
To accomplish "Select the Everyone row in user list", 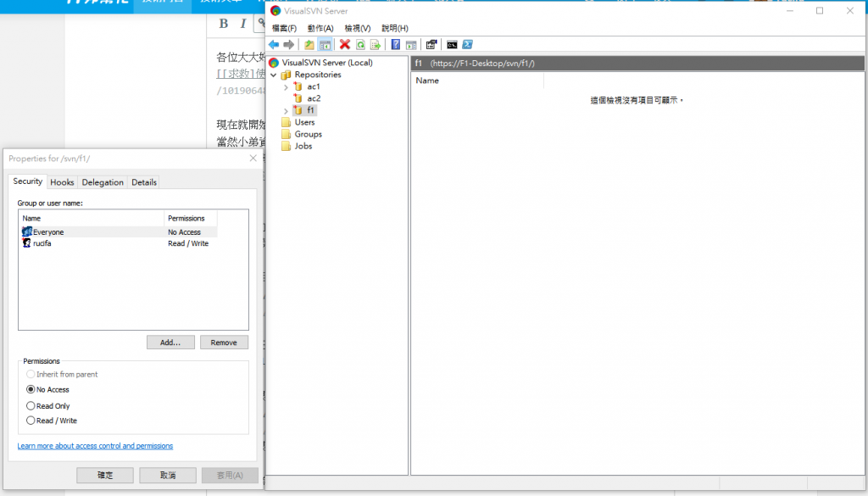I will click(119, 232).
